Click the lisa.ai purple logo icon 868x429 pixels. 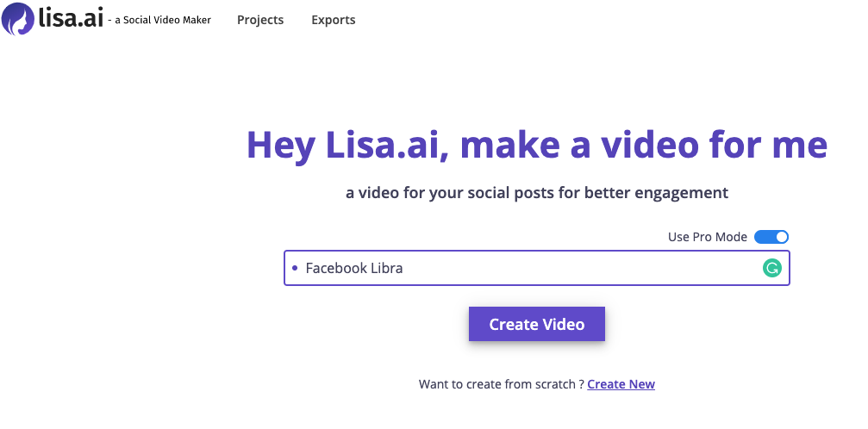[18, 18]
